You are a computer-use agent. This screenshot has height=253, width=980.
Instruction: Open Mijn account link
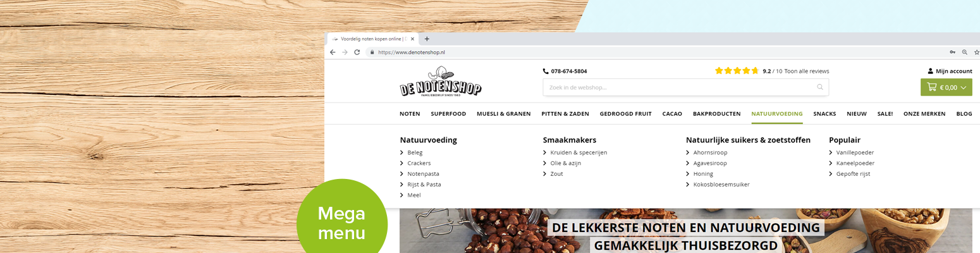950,71
